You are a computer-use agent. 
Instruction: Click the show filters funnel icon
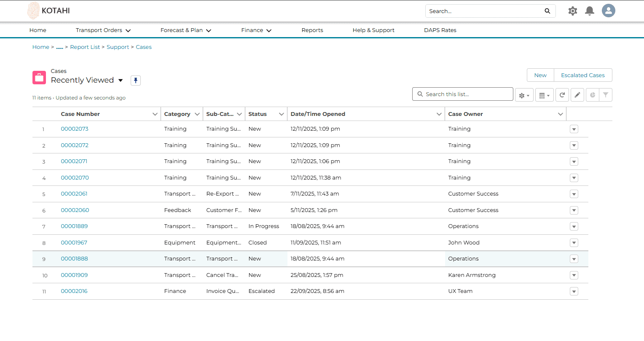click(x=606, y=95)
